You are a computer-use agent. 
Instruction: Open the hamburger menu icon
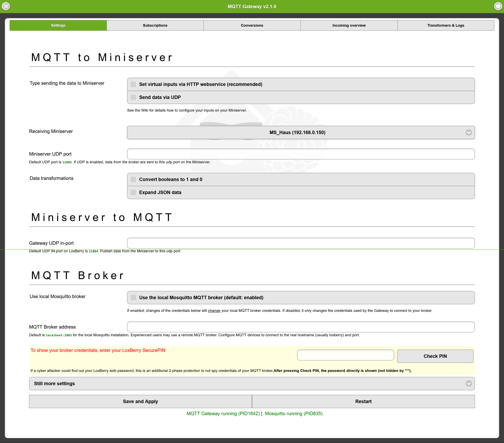[x=6, y=6]
